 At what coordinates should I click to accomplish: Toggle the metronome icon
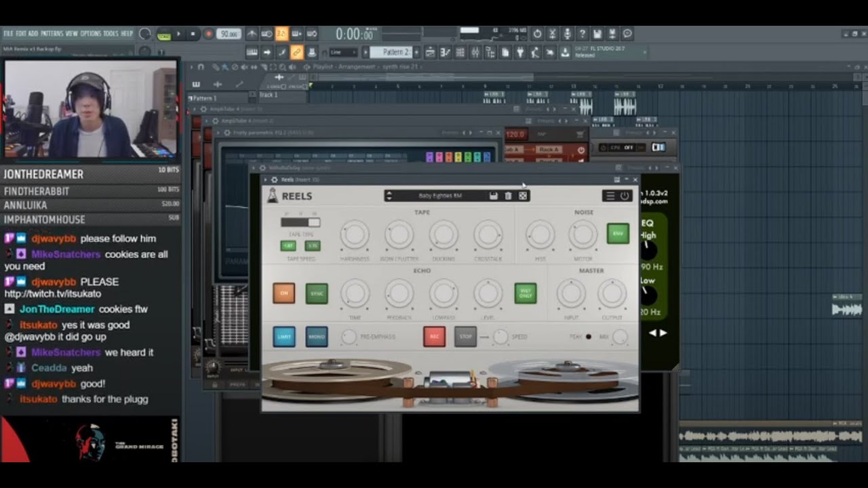point(252,34)
